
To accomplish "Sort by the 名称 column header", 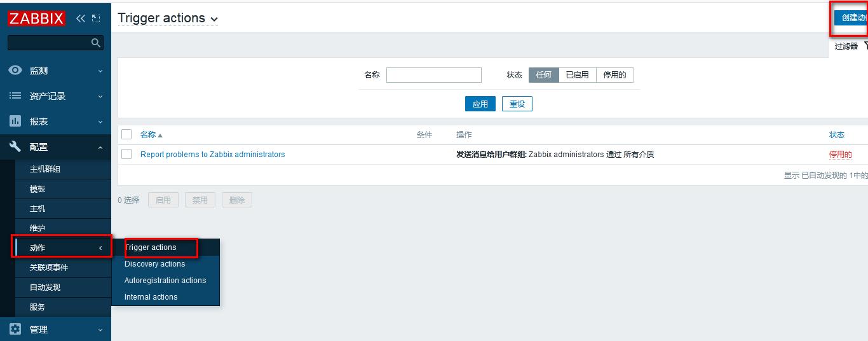I will coord(151,135).
